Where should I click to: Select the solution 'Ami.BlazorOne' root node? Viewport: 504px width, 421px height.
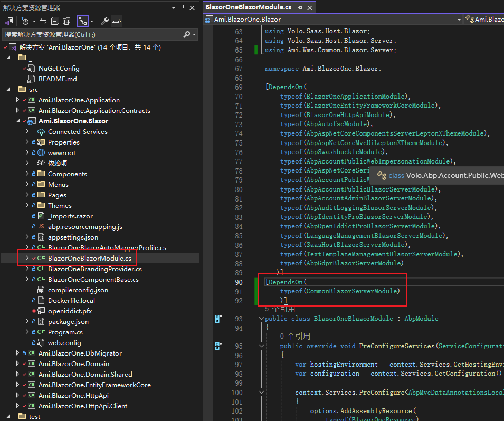pos(90,47)
